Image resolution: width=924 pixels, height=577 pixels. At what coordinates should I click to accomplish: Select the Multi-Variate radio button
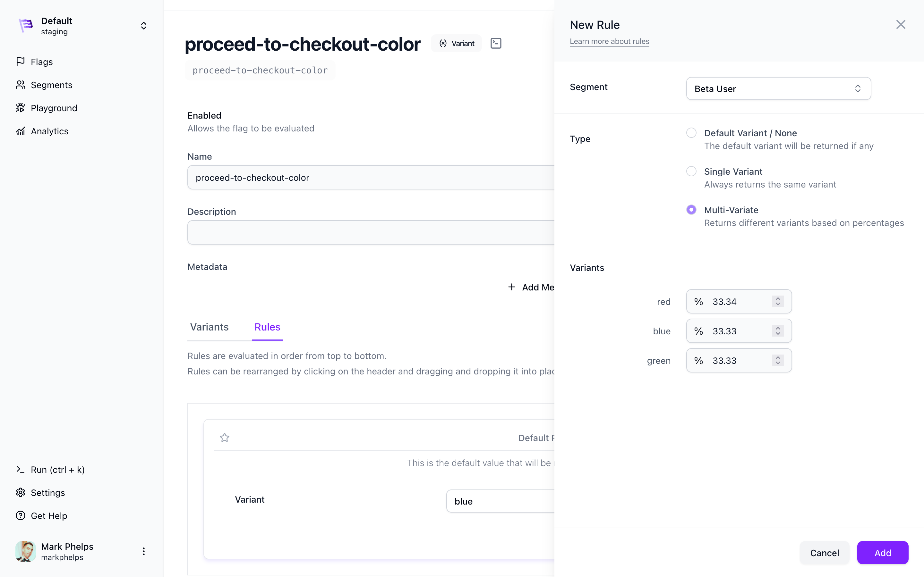pyautogui.click(x=691, y=210)
